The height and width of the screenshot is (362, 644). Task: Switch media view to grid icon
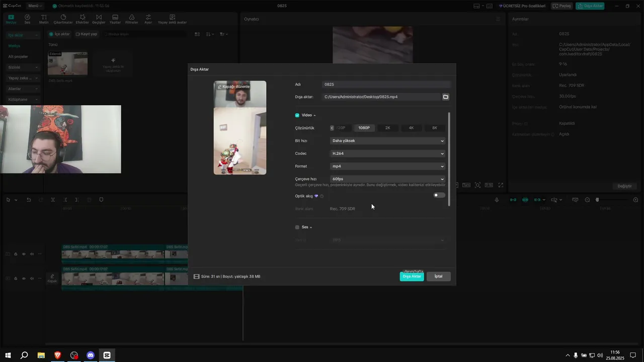pyautogui.click(x=197, y=34)
